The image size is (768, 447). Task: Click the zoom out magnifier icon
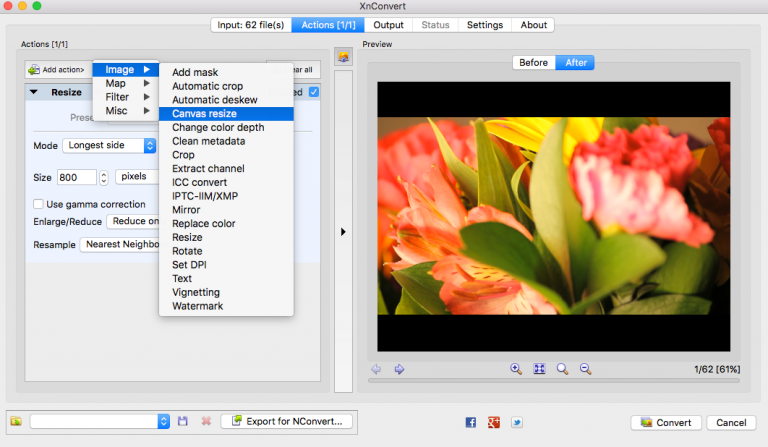pyautogui.click(x=585, y=369)
